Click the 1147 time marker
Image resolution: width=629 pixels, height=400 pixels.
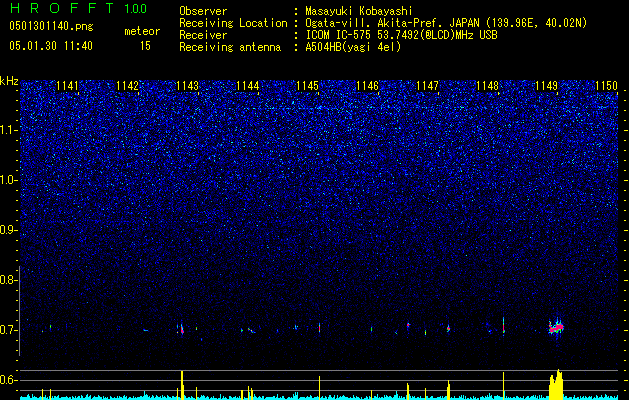point(428,85)
